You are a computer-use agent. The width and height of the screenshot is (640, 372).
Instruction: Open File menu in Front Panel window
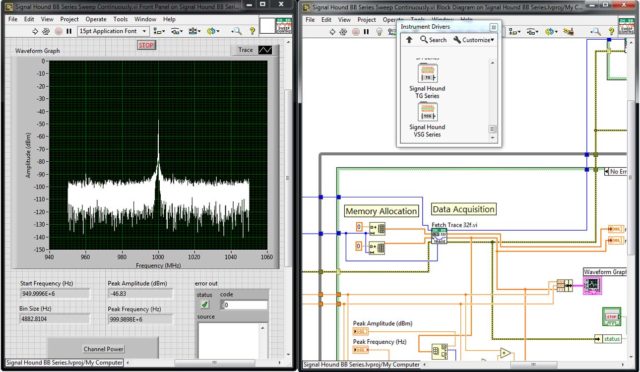tap(13, 19)
